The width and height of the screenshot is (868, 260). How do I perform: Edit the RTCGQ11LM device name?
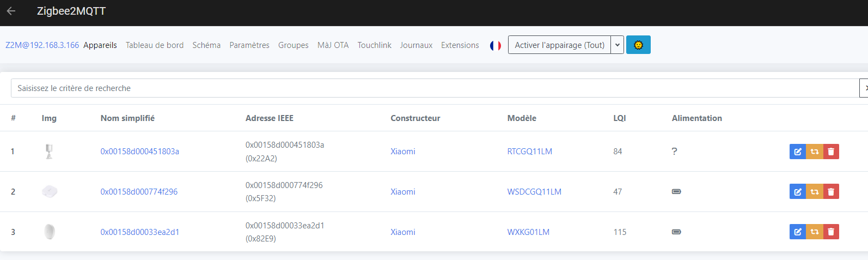click(797, 152)
